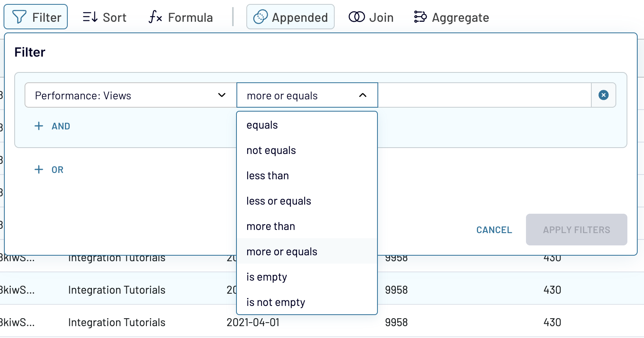Click the Join circles icon

click(x=356, y=17)
